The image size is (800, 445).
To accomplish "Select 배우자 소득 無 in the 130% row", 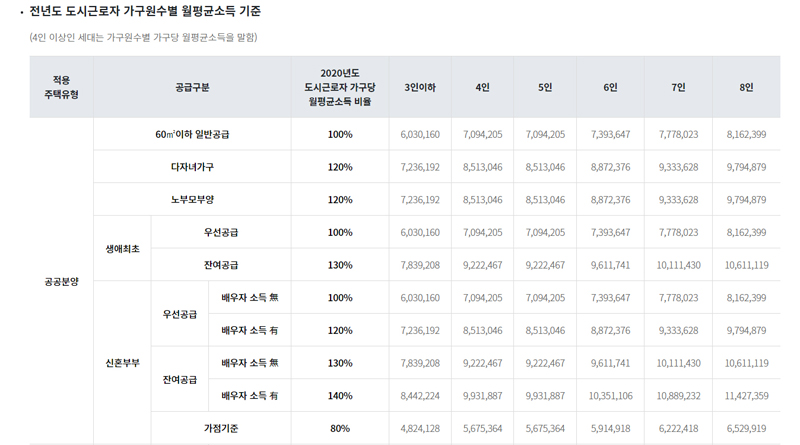I will coord(249,363).
